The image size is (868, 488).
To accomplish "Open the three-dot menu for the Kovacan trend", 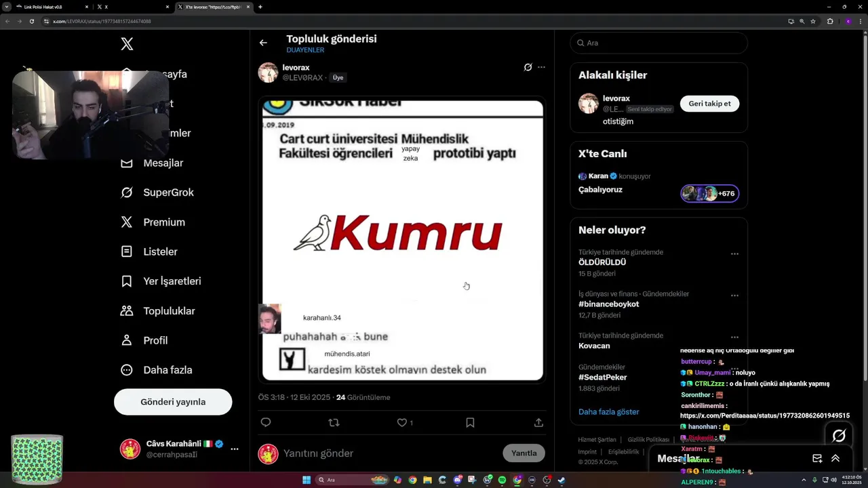I will 734,337.
